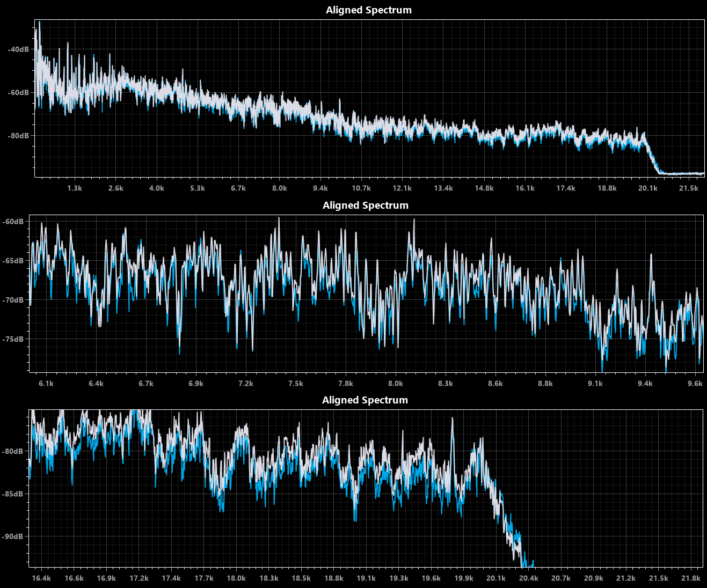This screenshot has width=707, height=588.
Task: Pick the 8.8k tick label
Action: (x=545, y=384)
